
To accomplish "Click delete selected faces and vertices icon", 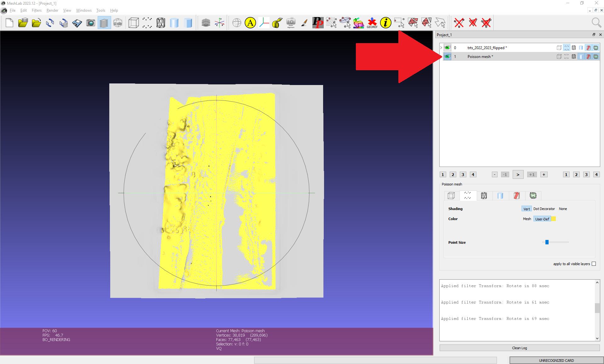I will 486,23.
